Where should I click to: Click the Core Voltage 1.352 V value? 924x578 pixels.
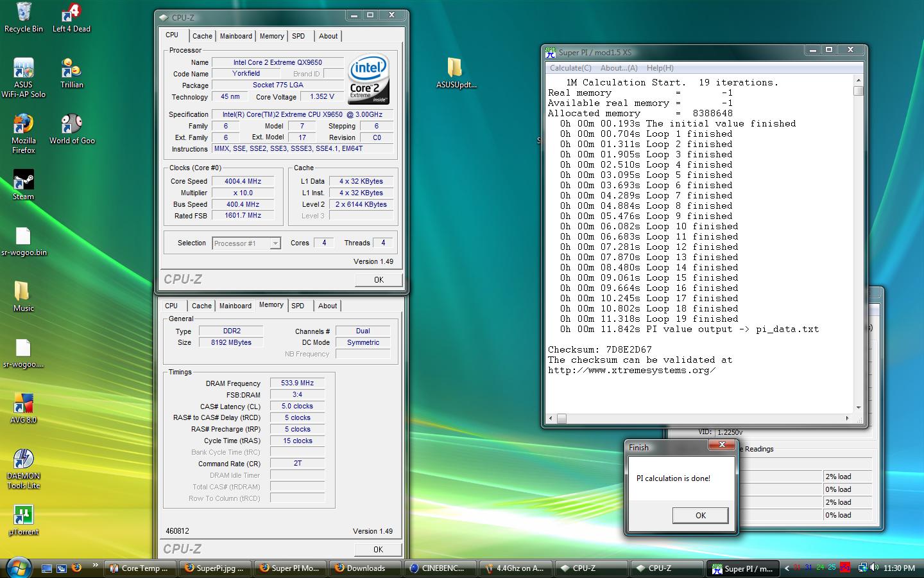pos(321,97)
